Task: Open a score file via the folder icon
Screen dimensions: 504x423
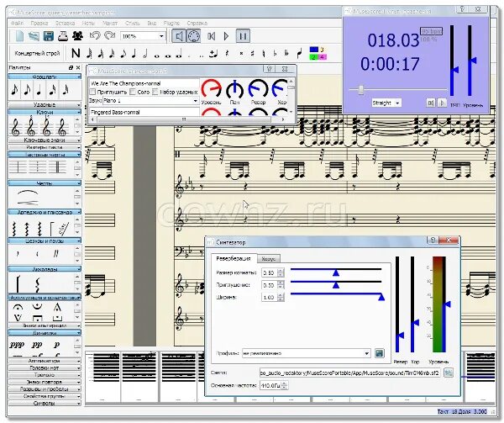Action: [34, 36]
